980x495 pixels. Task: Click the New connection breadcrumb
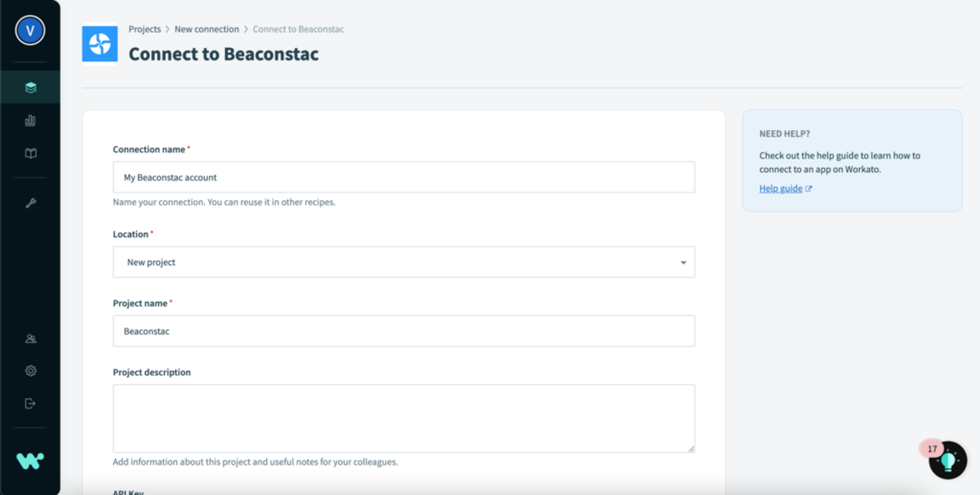[207, 29]
